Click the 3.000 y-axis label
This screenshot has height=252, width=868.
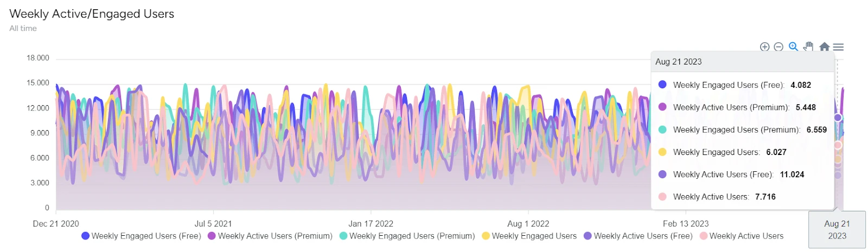pos(40,183)
